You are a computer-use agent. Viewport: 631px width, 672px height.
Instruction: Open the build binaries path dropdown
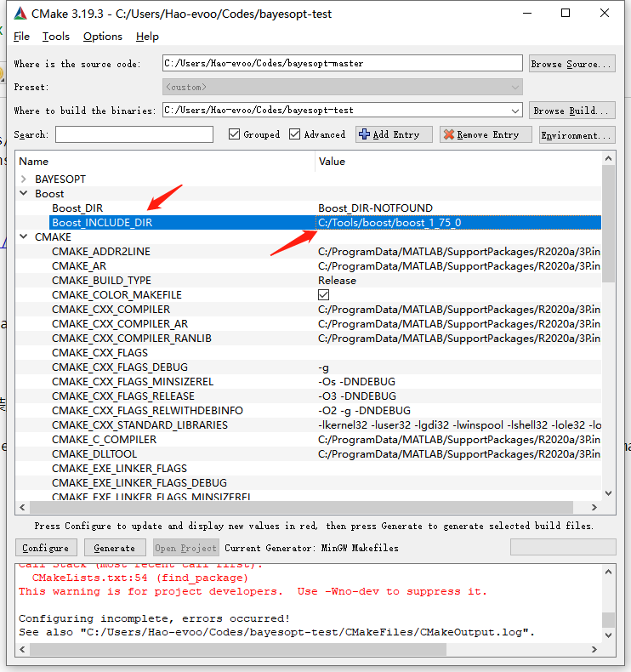(514, 111)
